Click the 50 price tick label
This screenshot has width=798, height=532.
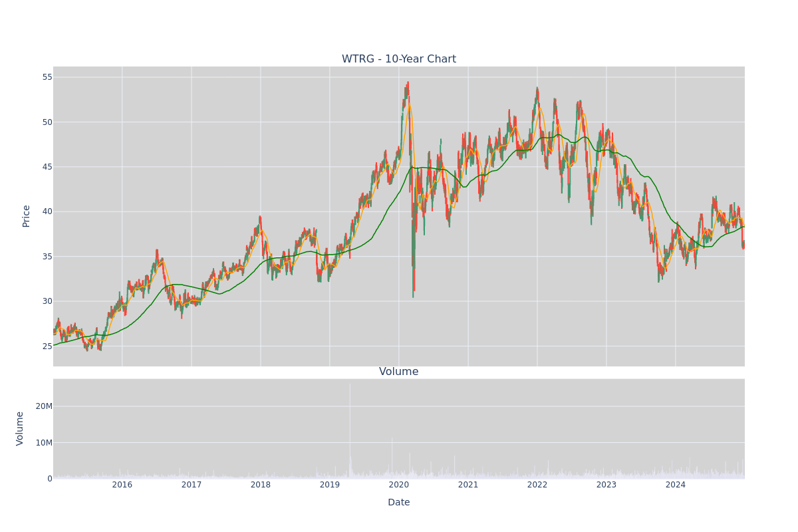47,122
